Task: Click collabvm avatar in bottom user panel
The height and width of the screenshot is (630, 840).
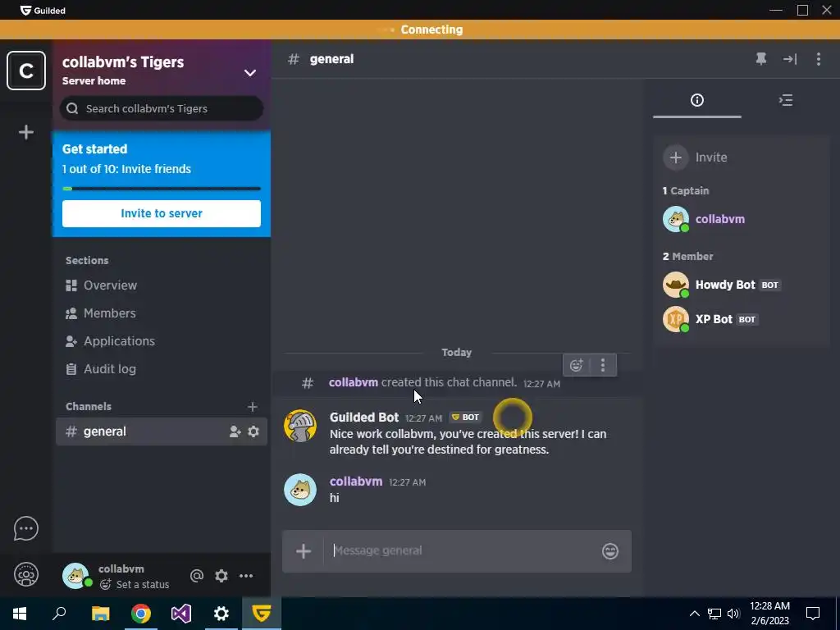Action: [x=75, y=576]
